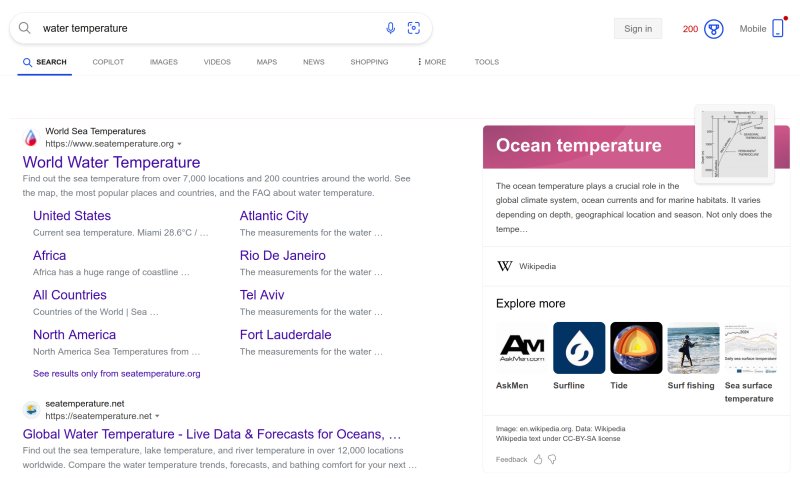Select the Surfline thumbnail in Explore more

(x=579, y=348)
